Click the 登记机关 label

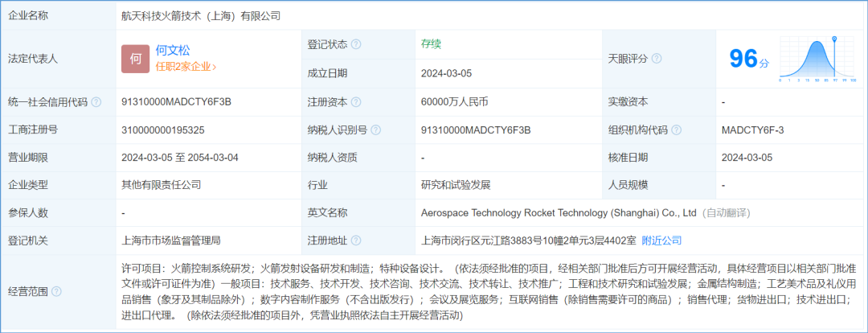[x=28, y=240]
